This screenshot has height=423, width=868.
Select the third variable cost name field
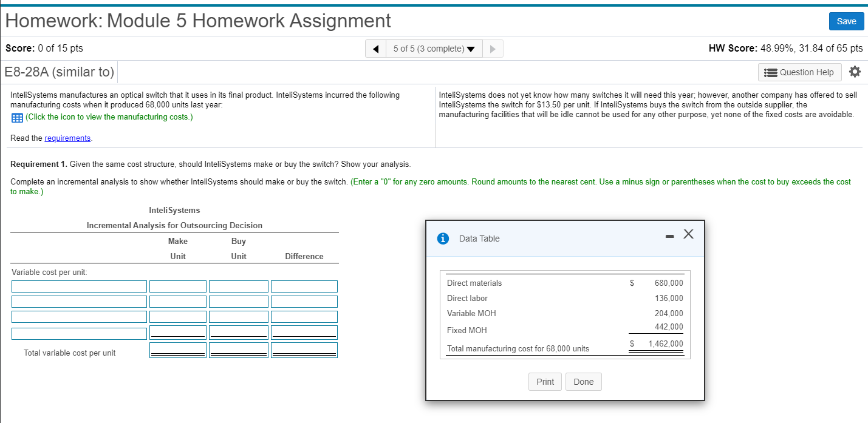click(x=79, y=317)
